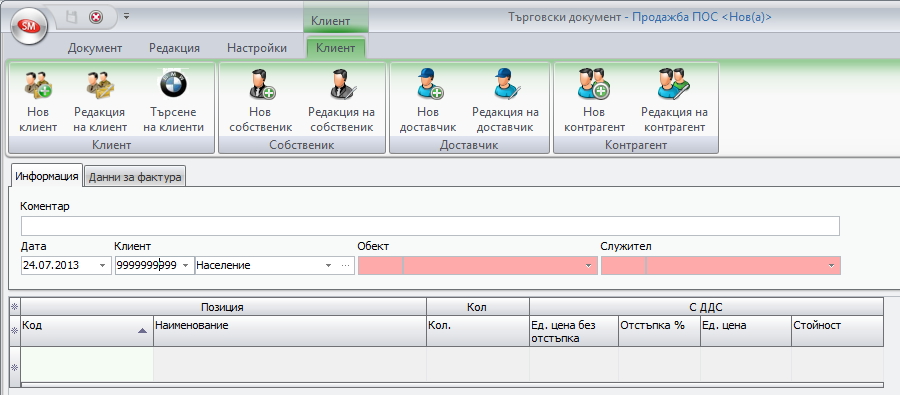Screen dimensions: 900x395
Task: Expand the Население client name dropdown
Action: pos(328,266)
